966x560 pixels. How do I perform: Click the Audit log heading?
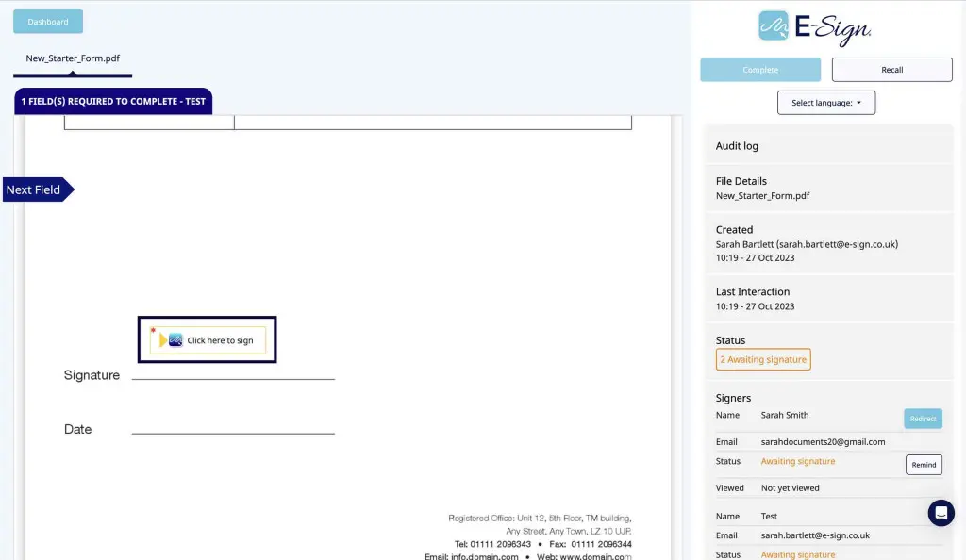pyautogui.click(x=737, y=146)
